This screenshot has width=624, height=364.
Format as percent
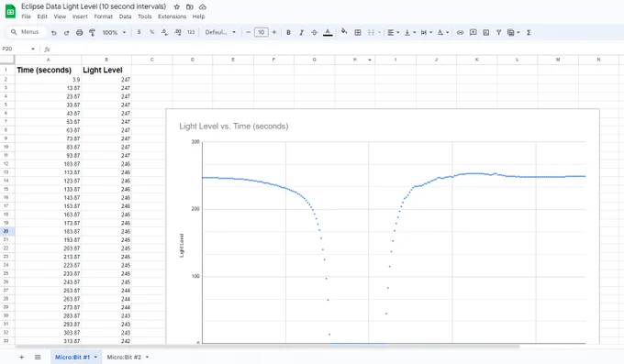tap(151, 32)
